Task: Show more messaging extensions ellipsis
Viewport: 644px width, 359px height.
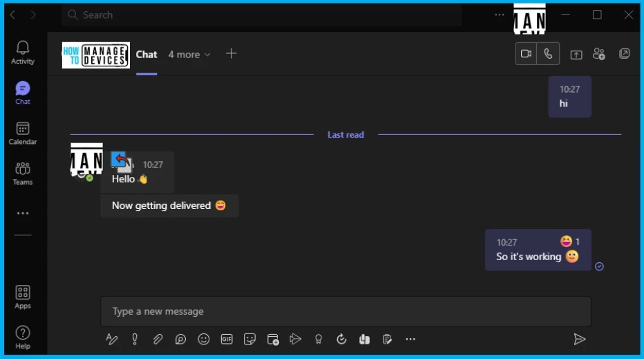Action: [410, 339]
